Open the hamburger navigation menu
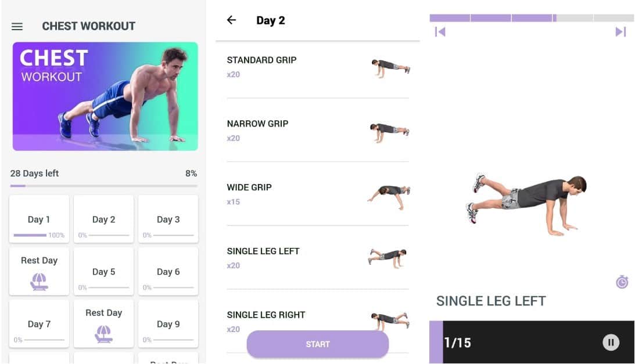635x364 pixels. (17, 27)
